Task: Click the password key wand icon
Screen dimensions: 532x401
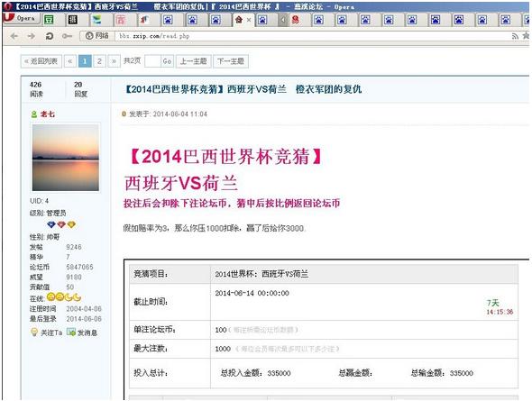Action: tap(68, 36)
